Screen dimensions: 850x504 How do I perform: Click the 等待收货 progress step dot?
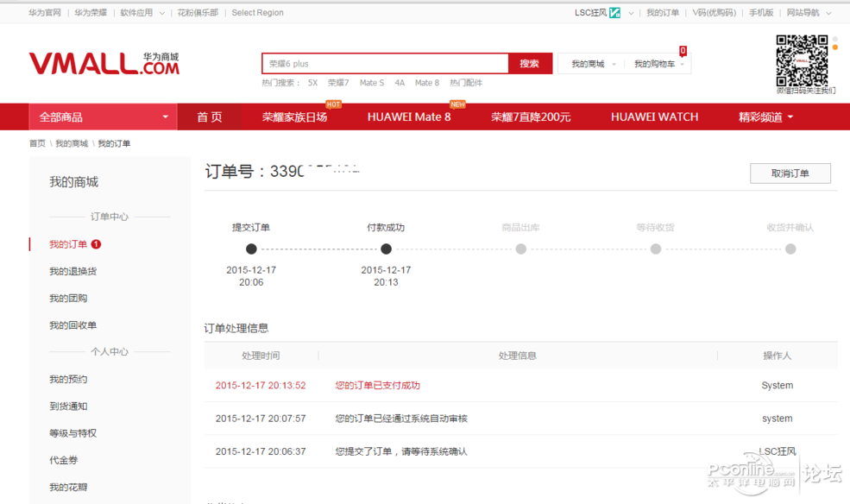click(656, 249)
